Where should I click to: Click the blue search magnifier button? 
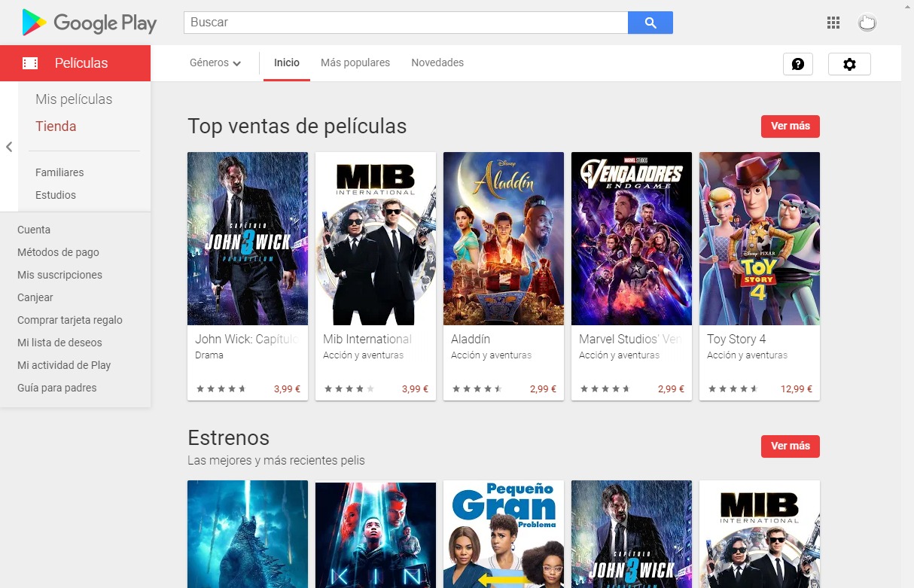650,23
